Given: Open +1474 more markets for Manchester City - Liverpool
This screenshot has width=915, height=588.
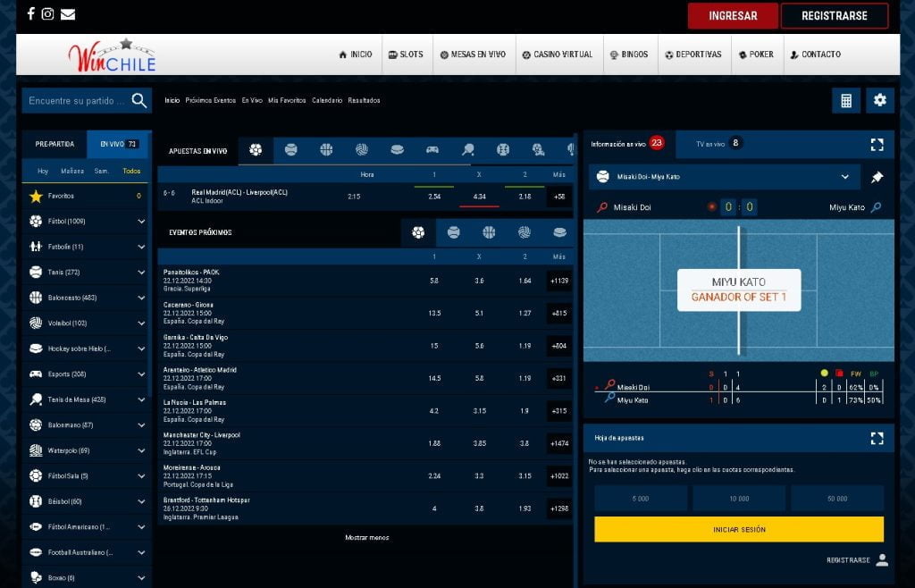Looking at the screenshot, I should 559,443.
